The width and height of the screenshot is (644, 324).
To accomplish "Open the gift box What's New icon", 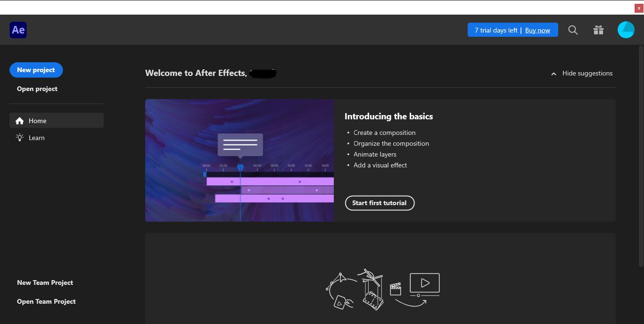I will tap(598, 30).
